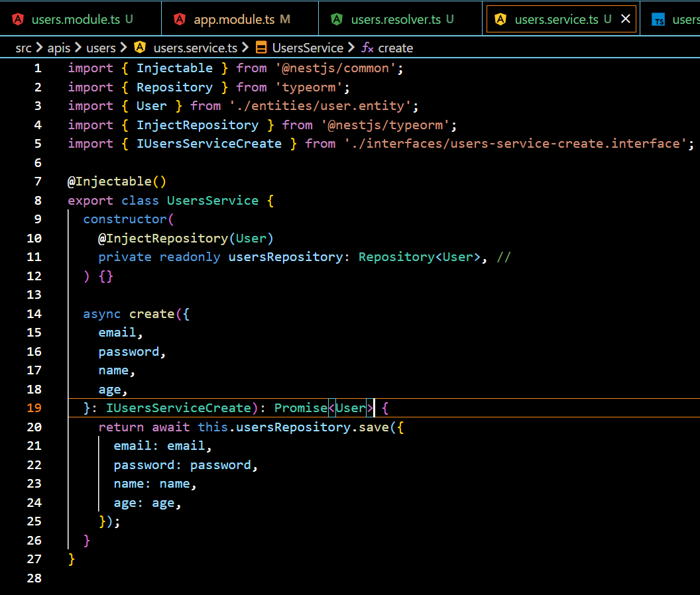Click './entities/user.entity' import path
700x595 pixels.
click(x=320, y=106)
